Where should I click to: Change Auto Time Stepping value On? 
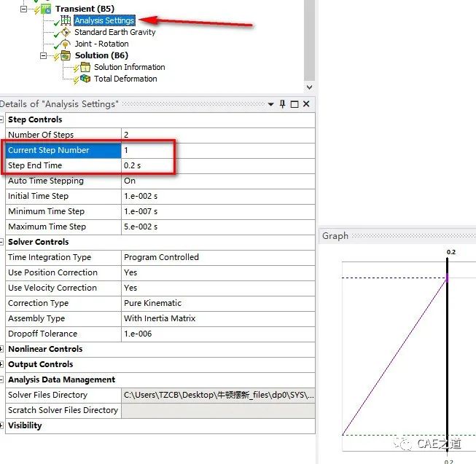click(218, 181)
